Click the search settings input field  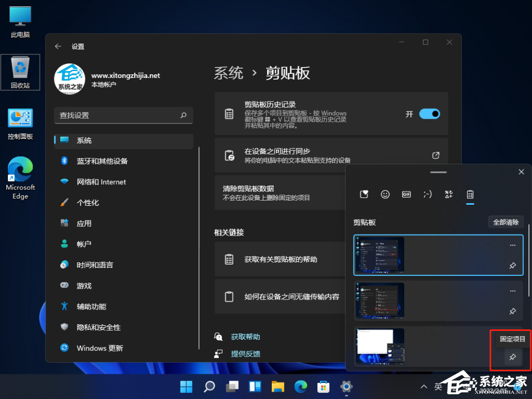124,115
